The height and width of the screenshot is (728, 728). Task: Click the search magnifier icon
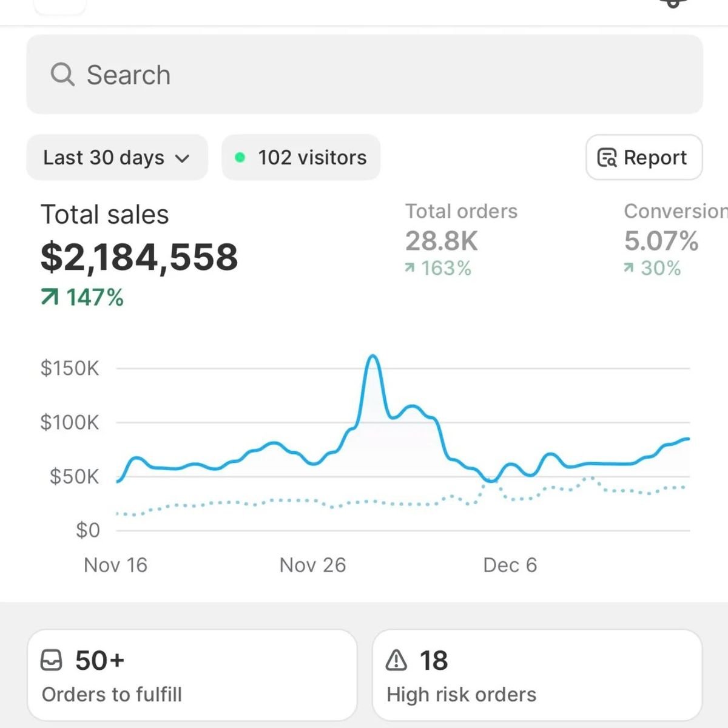63,74
